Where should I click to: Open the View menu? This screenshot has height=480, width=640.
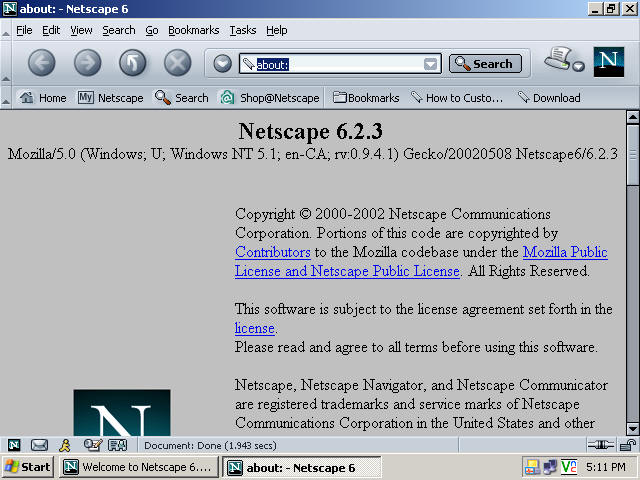tap(81, 31)
